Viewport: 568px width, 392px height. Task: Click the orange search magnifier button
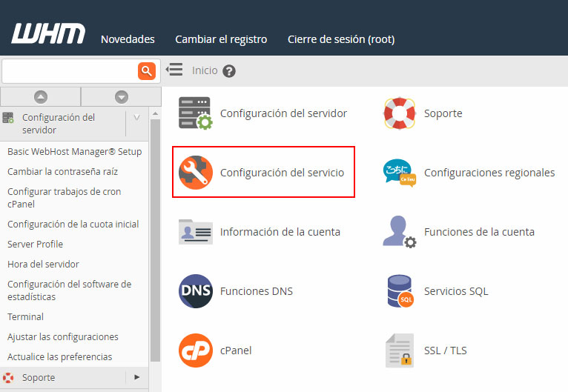[147, 71]
